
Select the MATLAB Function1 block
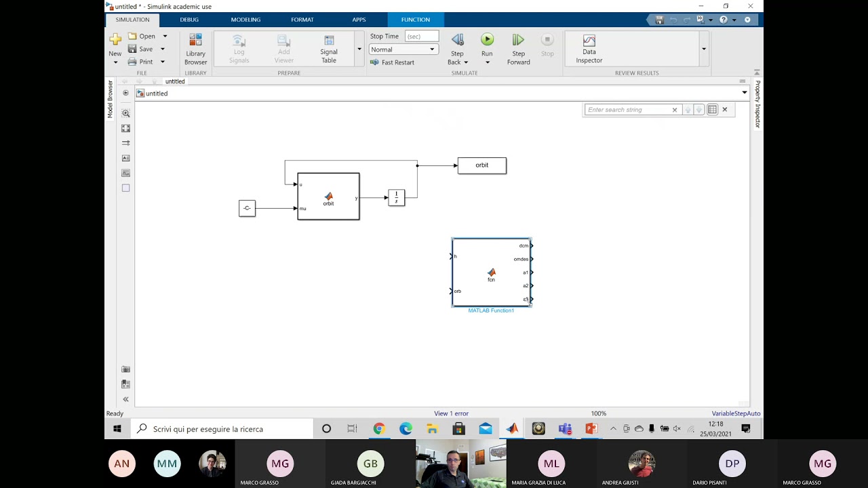(x=492, y=272)
